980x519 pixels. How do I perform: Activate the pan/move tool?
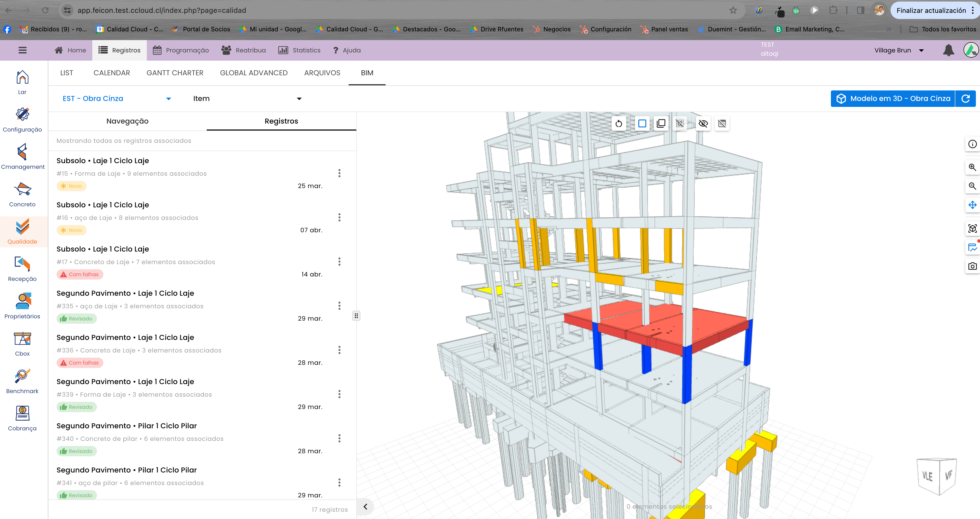pos(972,205)
